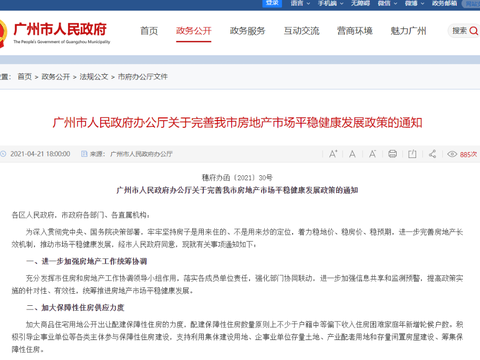The image size is (480, 360).
Task: Click breadcrumb link 市府办公厅文件
Action: pyautogui.click(x=143, y=77)
